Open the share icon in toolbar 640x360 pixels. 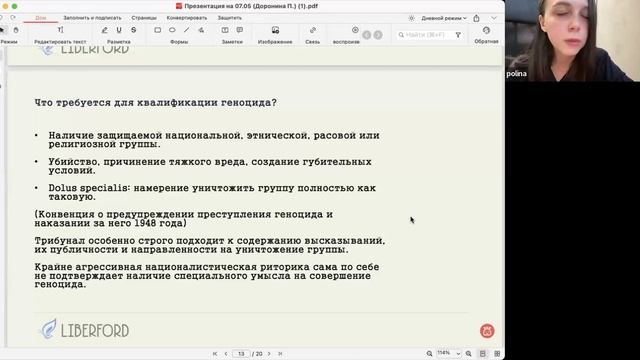click(x=476, y=18)
